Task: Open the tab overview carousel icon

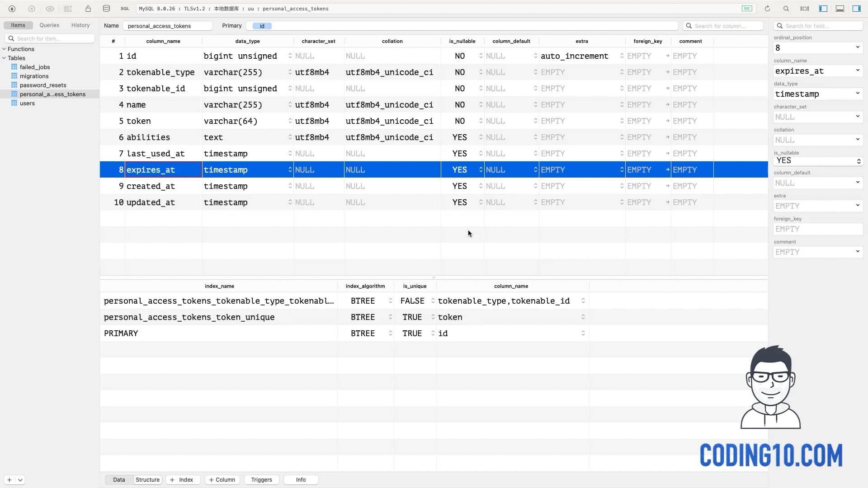Action: click(805, 9)
